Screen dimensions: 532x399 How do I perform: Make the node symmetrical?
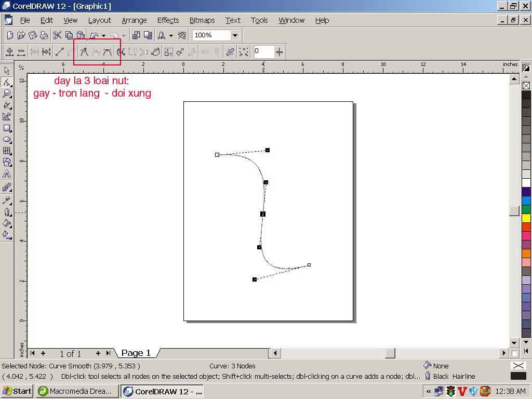pos(107,52)
